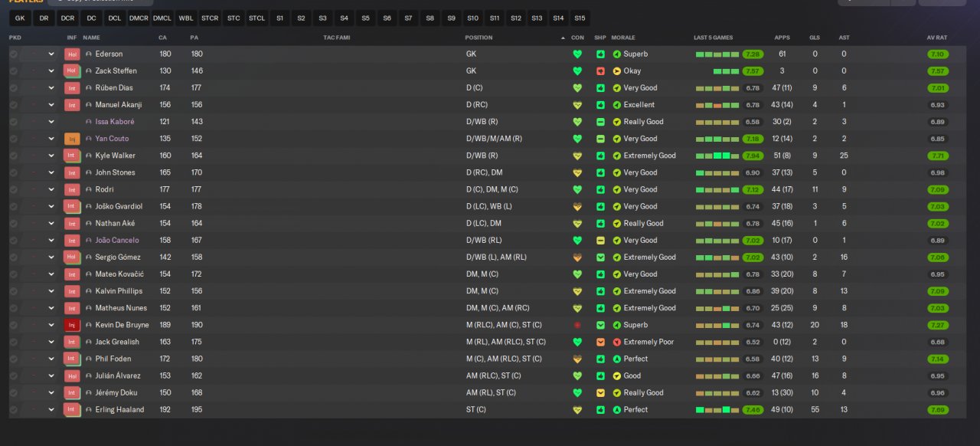Sort by the AV RAT column header
980x446 pixels.
pos(937,38)
